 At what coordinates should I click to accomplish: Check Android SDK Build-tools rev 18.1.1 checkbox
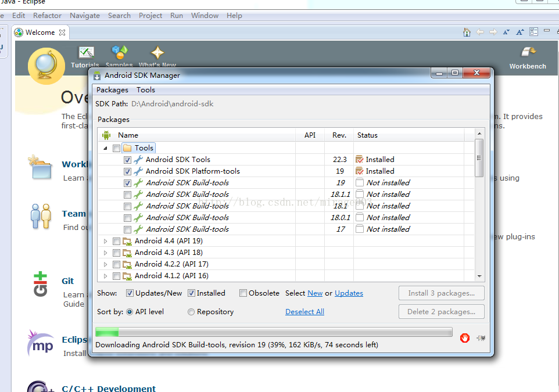point(127,195)
